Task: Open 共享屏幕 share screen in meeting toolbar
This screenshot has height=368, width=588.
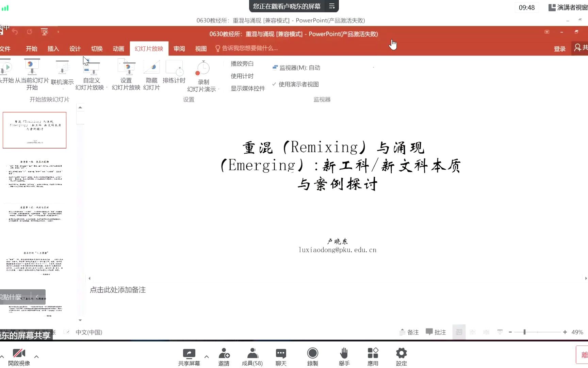Action: click(x=189, y=357)
